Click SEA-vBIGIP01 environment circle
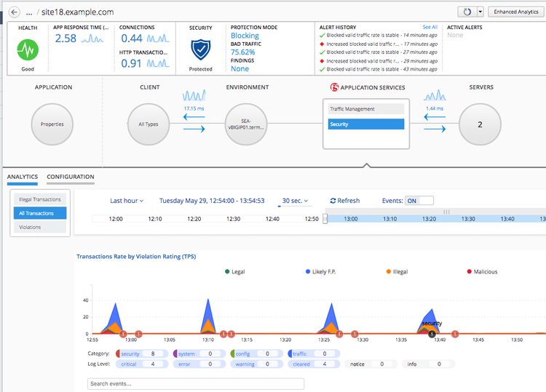546x392 pixels. 246,124
